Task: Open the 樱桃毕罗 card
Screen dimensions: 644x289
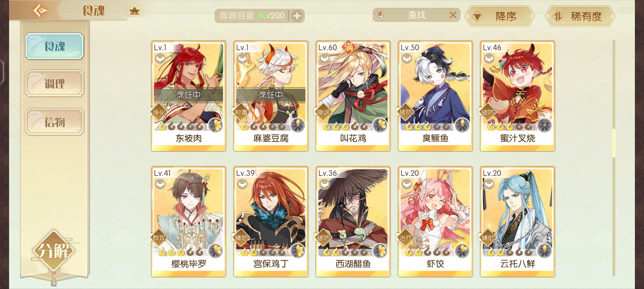Action: point(189,222)
